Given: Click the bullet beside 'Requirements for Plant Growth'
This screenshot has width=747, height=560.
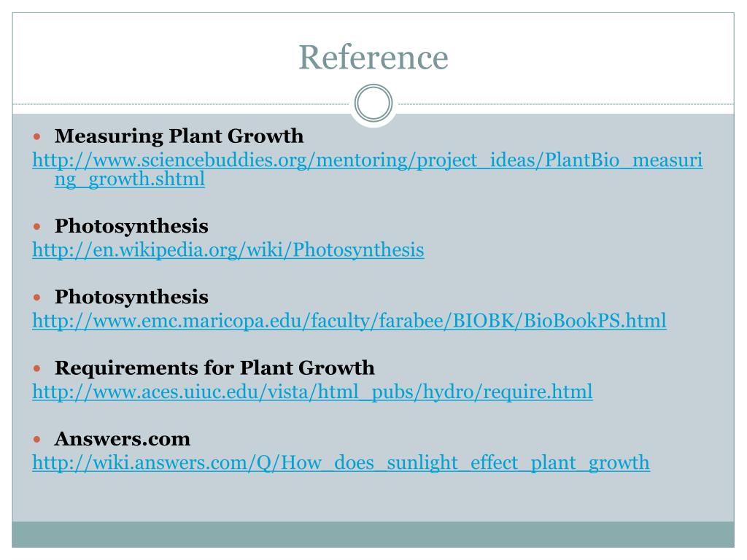Looking at the screenshot, I should click(37, 369).
